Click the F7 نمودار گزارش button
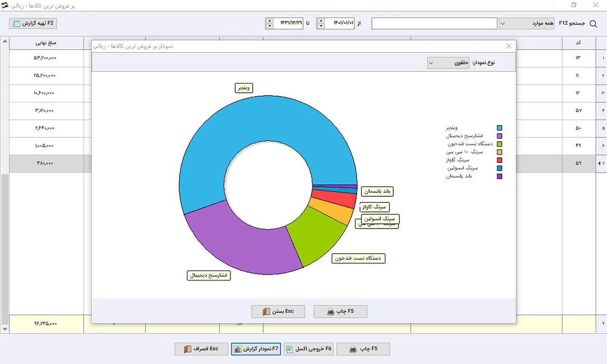 (x=257, y=349)
